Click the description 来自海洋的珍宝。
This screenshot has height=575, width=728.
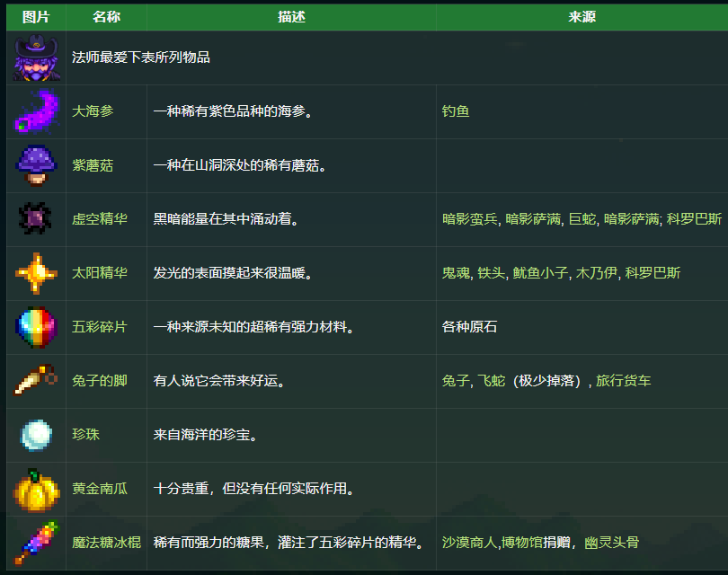[x=205, y=434]
